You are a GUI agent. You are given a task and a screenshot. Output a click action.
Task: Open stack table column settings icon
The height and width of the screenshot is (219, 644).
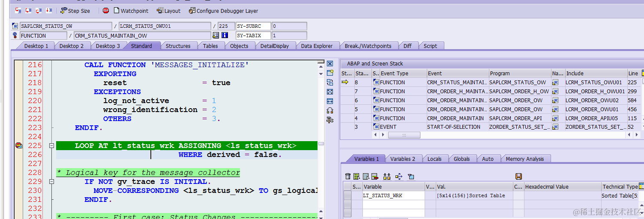click(x=642, y=73)
